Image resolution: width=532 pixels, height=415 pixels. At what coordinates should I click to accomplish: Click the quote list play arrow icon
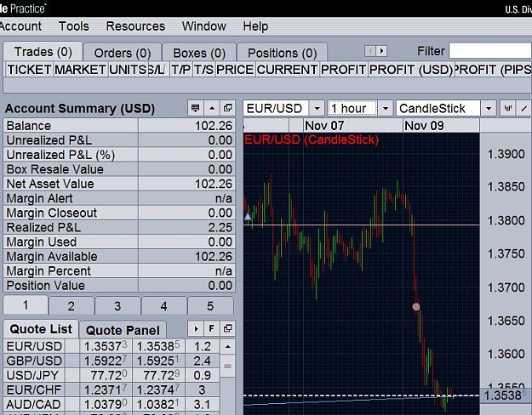(x=196, y=328)
